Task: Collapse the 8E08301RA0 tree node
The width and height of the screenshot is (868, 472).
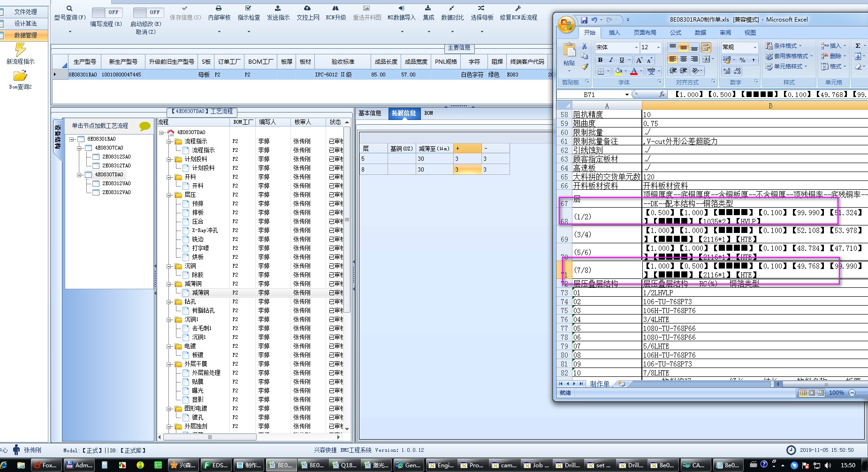Action: click(x=72, y=139)
